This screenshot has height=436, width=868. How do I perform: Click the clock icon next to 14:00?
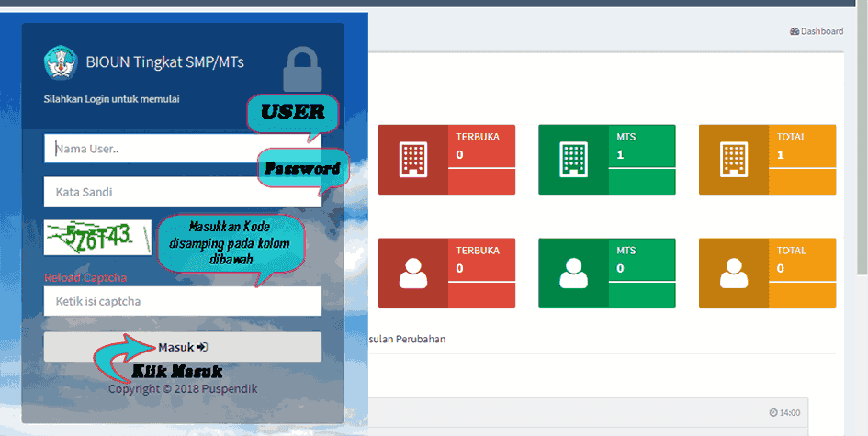[772, 413]
